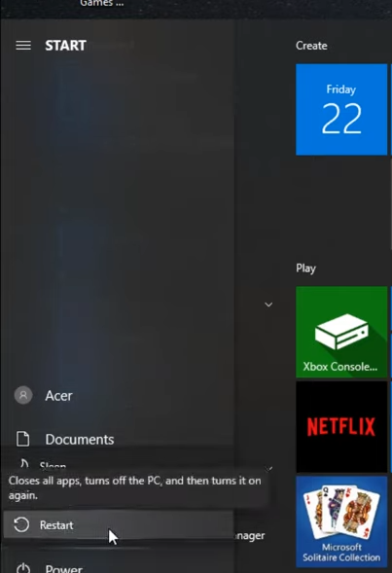This screenshot has width=392, height=573.
Task: Choose the Sleep option text
Action: click(x=53, y=465)
